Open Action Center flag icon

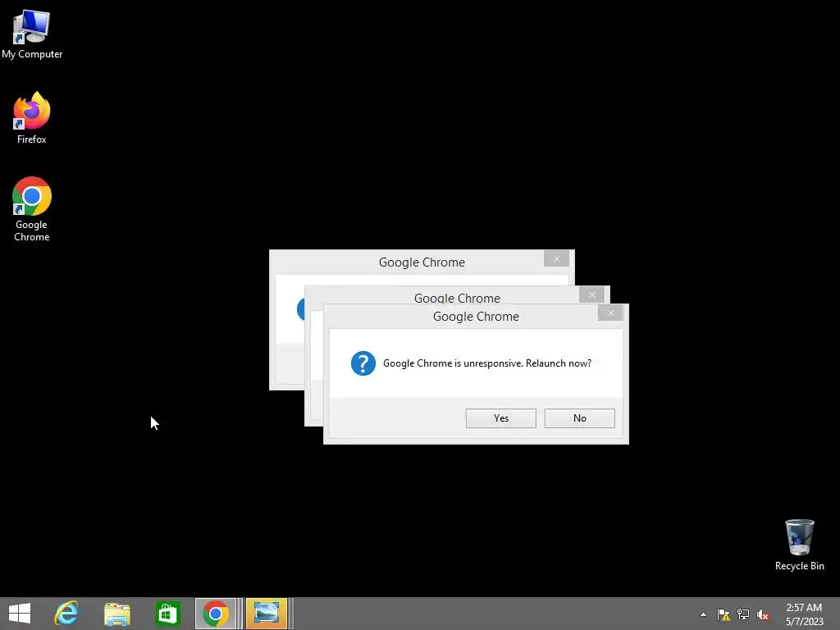click(x=724, y=614)
